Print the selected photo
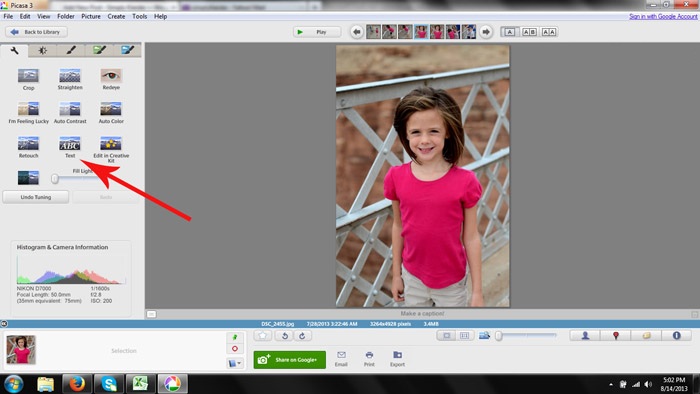This screenshot has height=394, width=700. tap(369, 359)
